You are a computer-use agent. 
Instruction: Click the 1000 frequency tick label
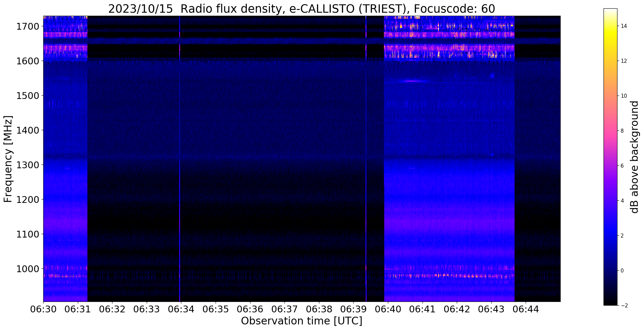pyautogui.click(x=27, y=269)
